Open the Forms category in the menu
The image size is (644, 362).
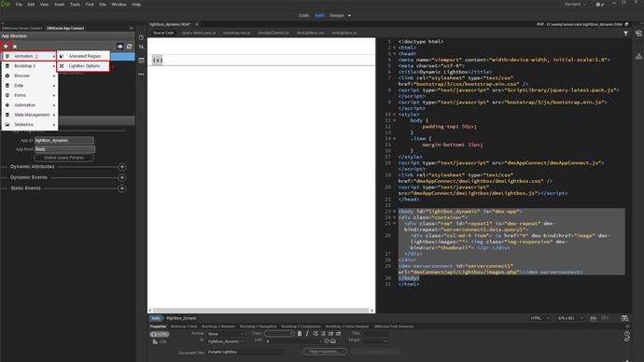pos(29,95)
